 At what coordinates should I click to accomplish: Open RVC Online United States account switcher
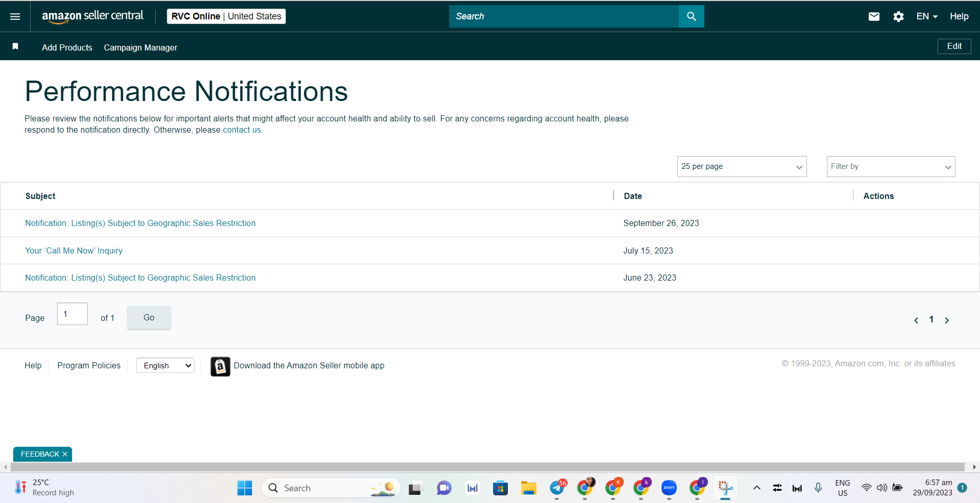pos(226,16)
